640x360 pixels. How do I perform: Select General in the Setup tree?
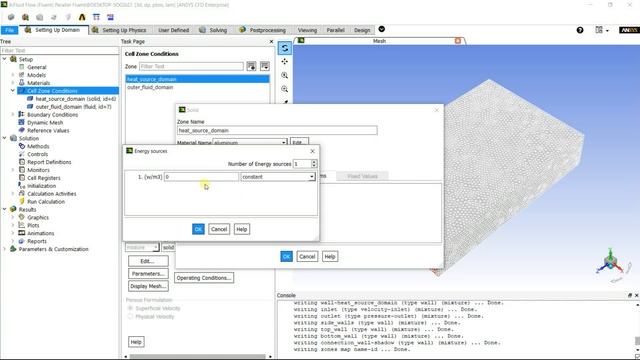pos(37,67)
